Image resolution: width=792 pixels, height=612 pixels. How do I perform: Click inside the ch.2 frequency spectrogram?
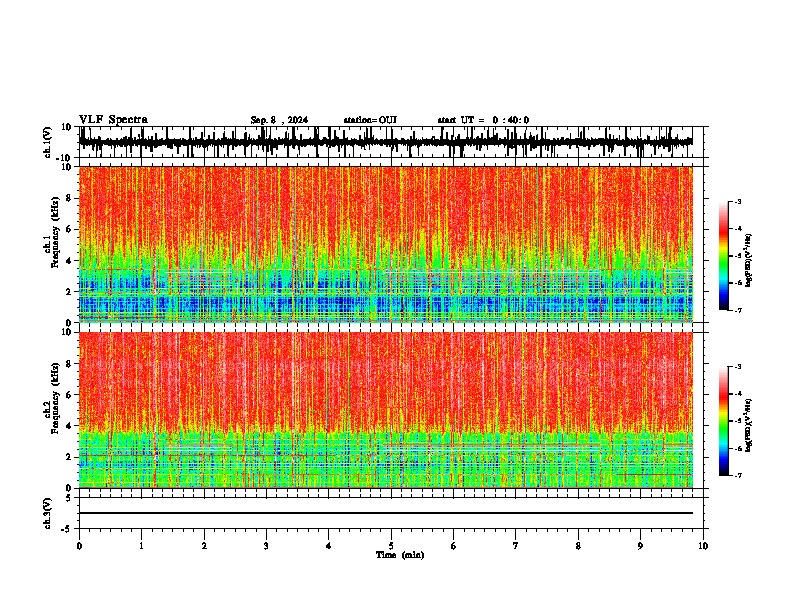385,410
